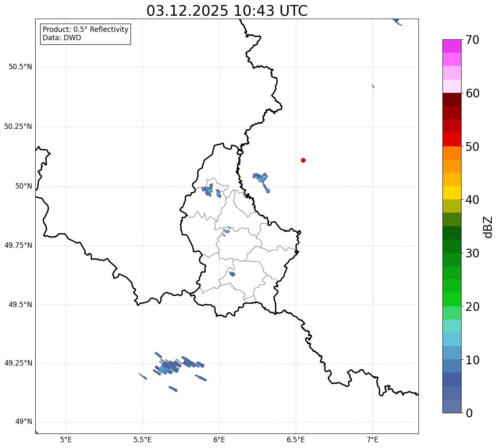Click the grey-blue bottom colorbar segment just above 0

point(452,406)
